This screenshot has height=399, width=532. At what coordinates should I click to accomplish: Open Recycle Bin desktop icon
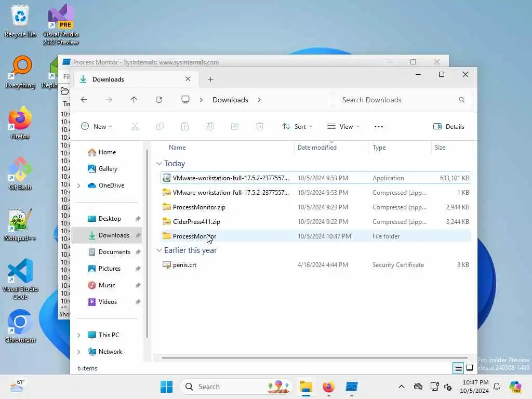click(x=20, y=21)
